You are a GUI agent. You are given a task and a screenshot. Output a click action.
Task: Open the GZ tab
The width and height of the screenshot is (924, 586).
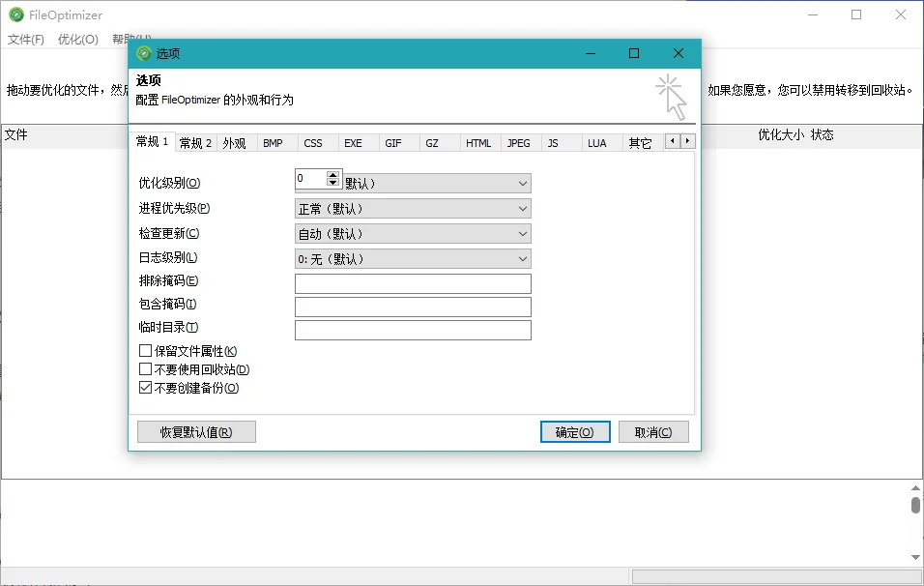click(432, 143)
